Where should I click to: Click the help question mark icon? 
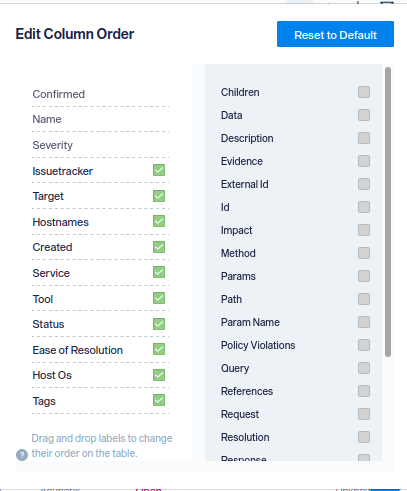22,455
